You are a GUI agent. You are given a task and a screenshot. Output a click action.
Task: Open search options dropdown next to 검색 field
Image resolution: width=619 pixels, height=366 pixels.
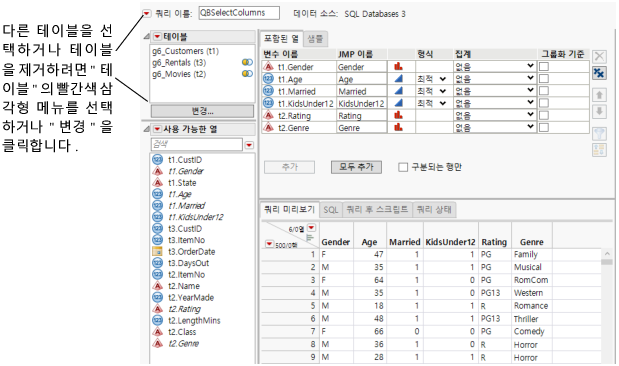click(x=249, y=145)
